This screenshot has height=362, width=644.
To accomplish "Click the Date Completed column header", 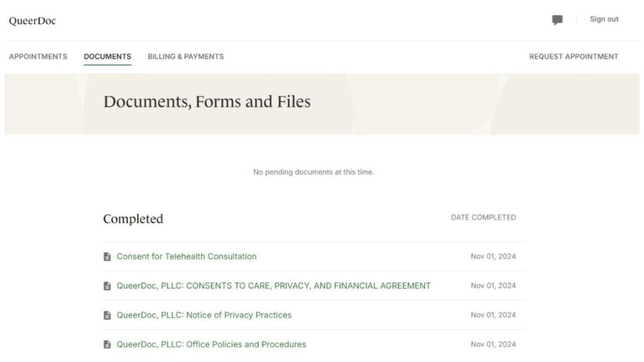I will 483,217.
